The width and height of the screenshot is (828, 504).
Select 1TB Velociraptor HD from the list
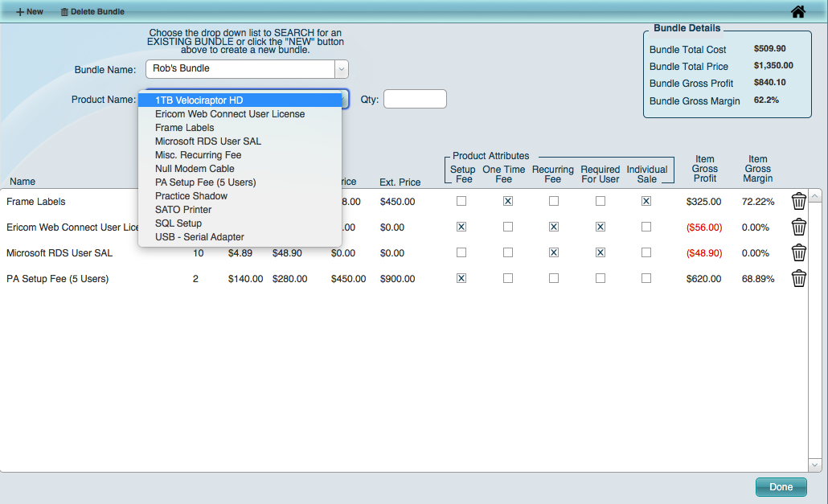[240, 100]
